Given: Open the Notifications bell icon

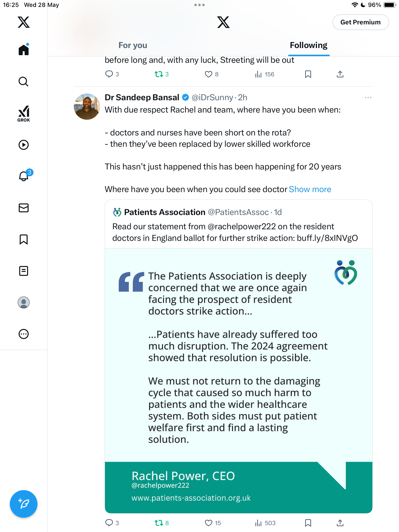Looking at the screenshot, I should click(24, 176).
